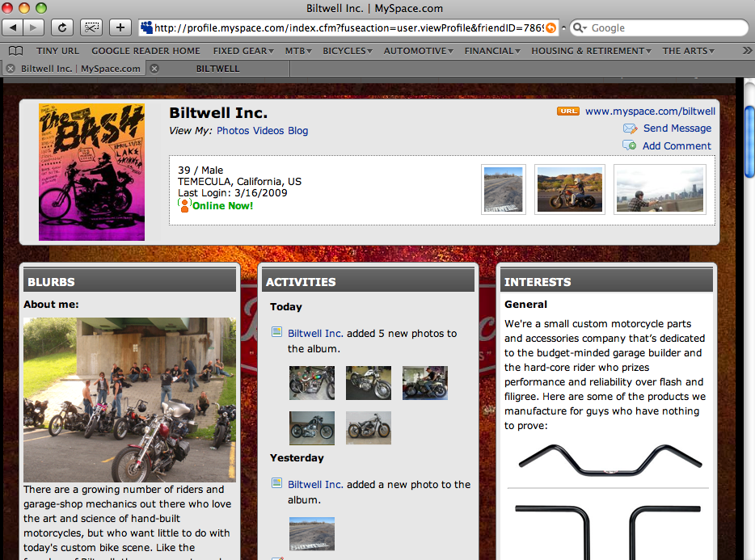755x560 pixels.
Task: Reload the page with the refresh button
Action: point(62,27)
